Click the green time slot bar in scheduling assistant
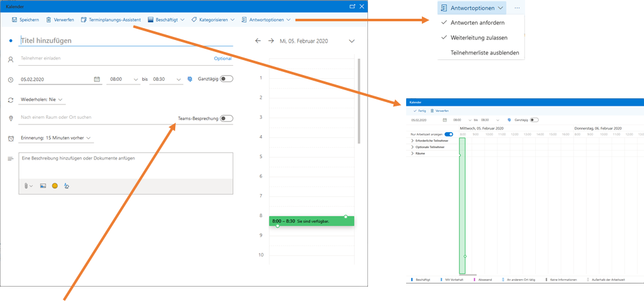This screenshot has height=301, width=644. (x=462, y=206)
